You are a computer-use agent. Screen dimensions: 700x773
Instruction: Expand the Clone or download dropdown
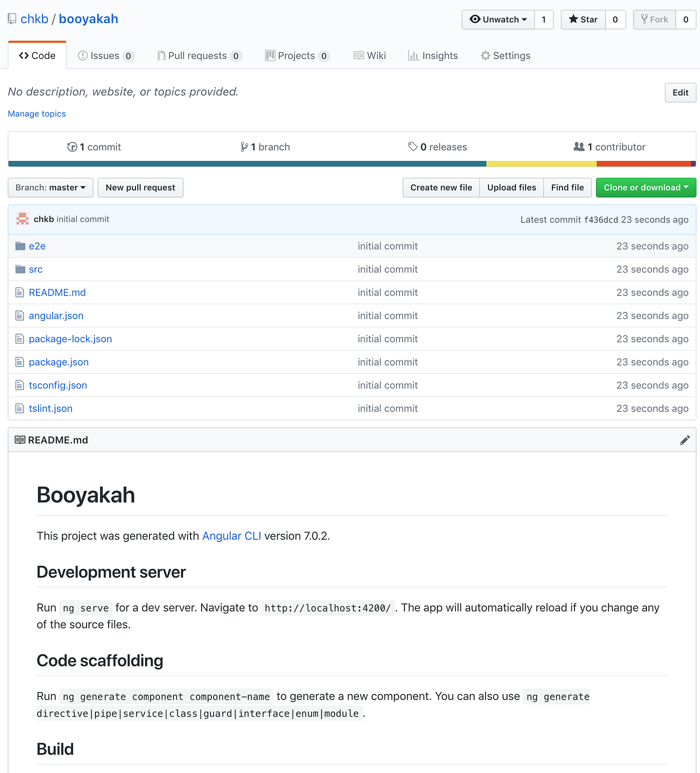click(x=645, y=187)
